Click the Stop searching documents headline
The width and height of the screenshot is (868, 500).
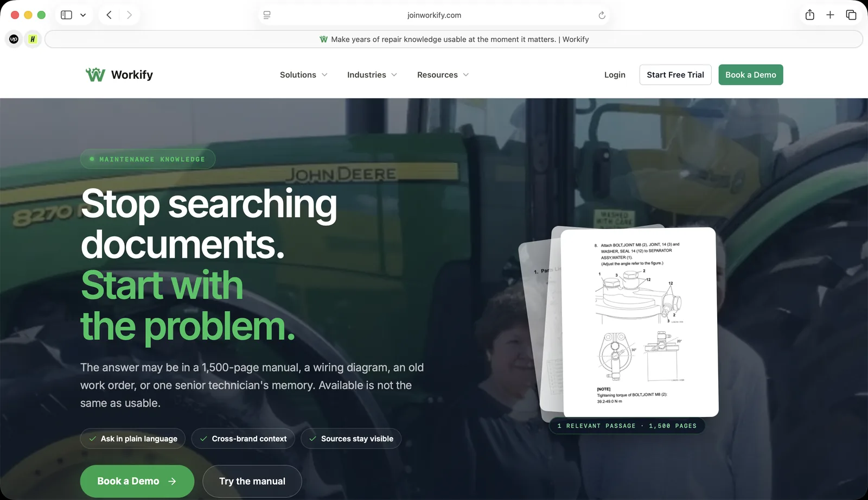tap(209, 224)
